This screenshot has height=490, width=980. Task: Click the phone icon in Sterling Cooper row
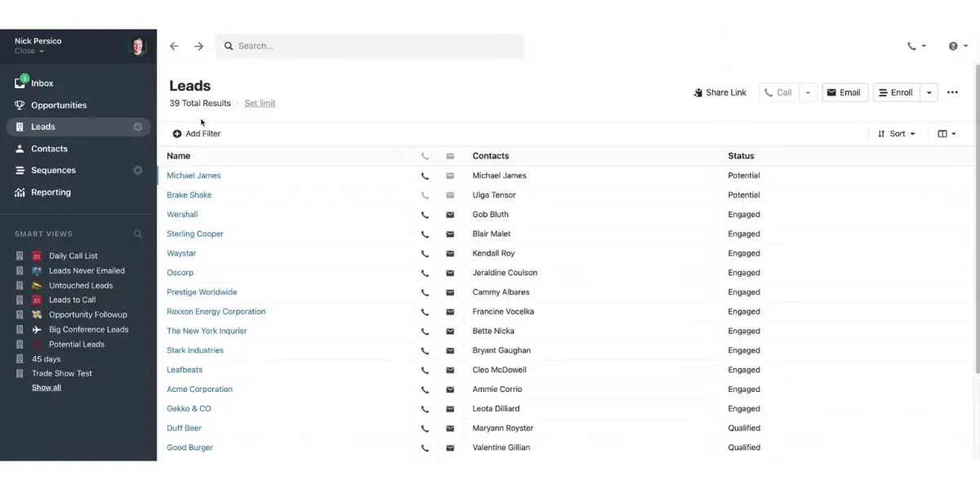tap(425, 234)
